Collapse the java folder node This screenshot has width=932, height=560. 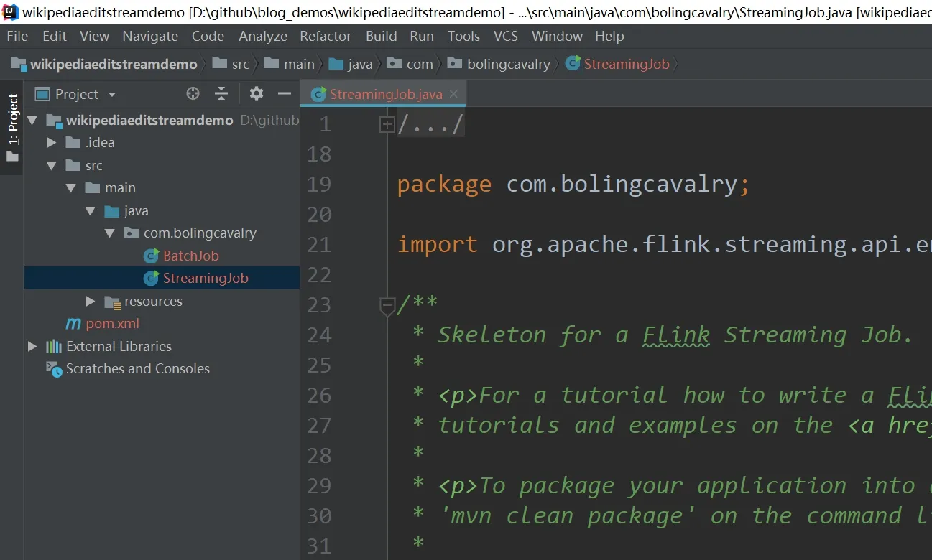click(90, 211)
